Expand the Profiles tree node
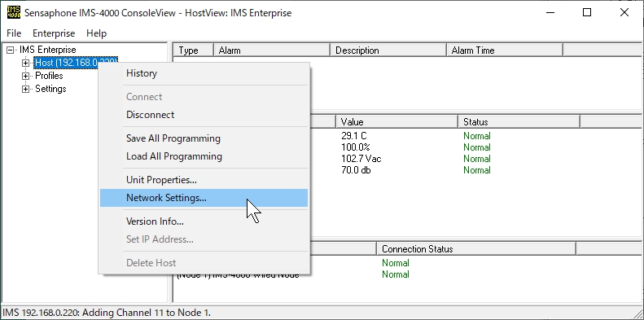Viewport: 644px width, 320px height. click(x=25, y=76)
